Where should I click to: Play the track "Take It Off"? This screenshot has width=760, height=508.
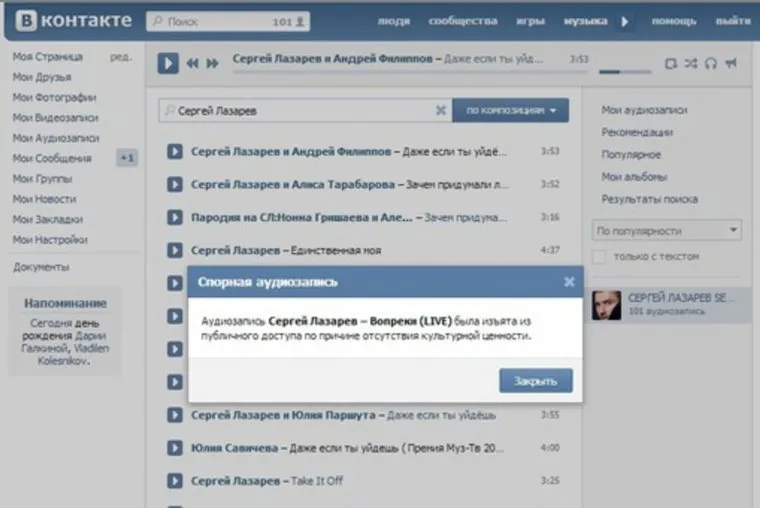tap(174, 481)
